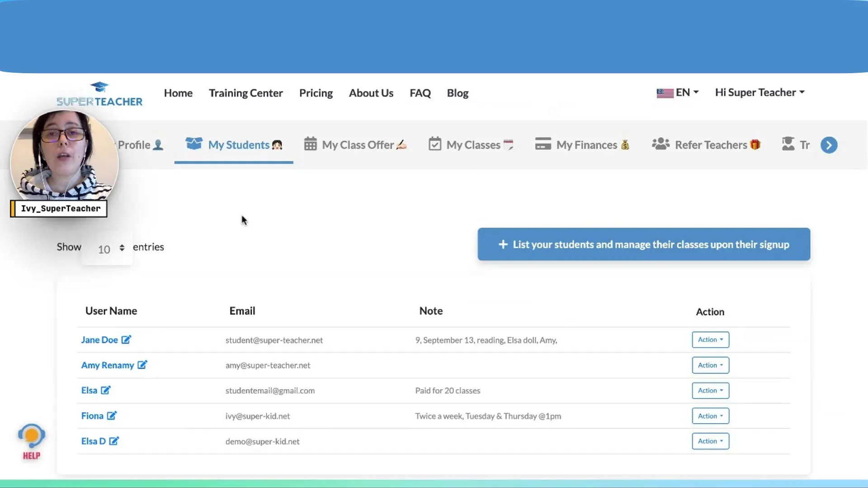The height and width of the screenshot is (488, 868).
Task: Expand the Action dropdown for Fiona
Action: coord(709,415)
